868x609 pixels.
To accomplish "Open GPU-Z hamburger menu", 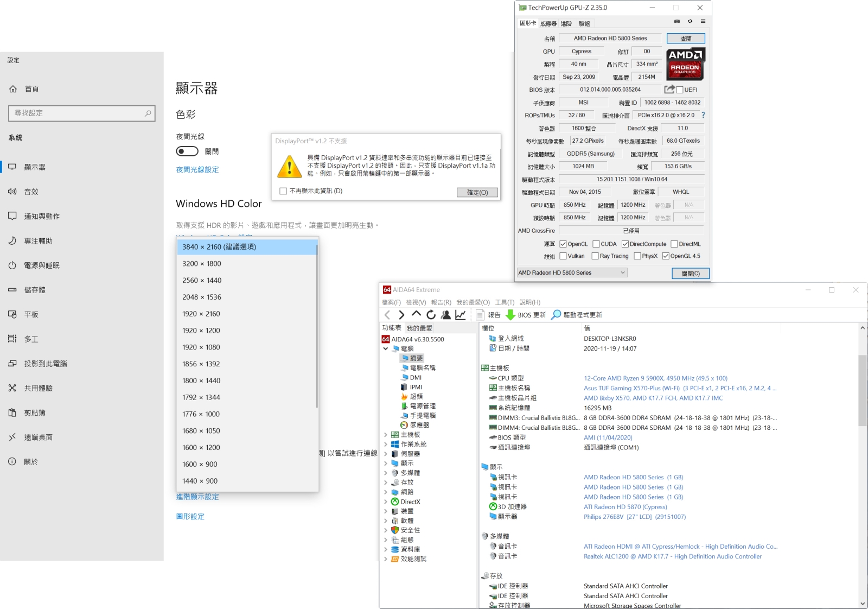I will (703, 21).
